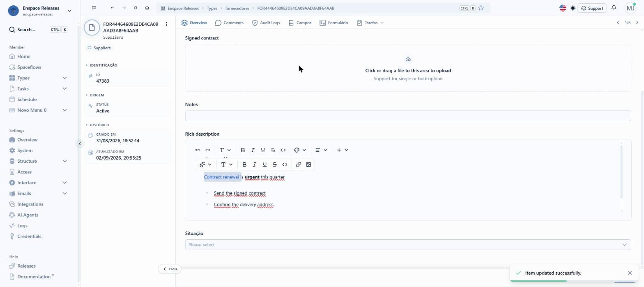Insert a link on the selected text

(299, 164)
